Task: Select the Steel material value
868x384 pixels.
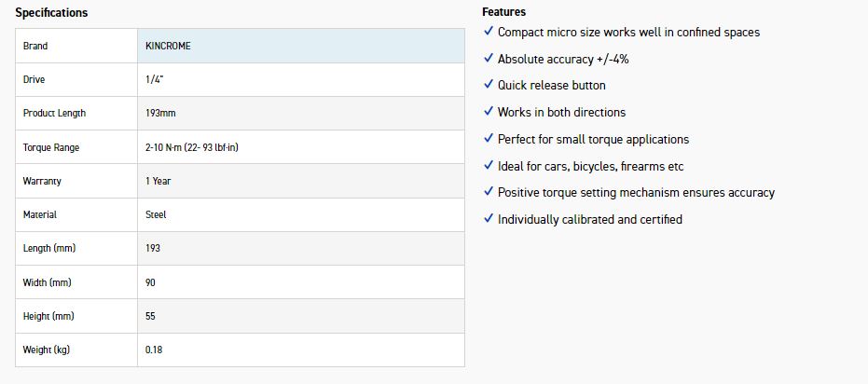Action: coord(156,214)
